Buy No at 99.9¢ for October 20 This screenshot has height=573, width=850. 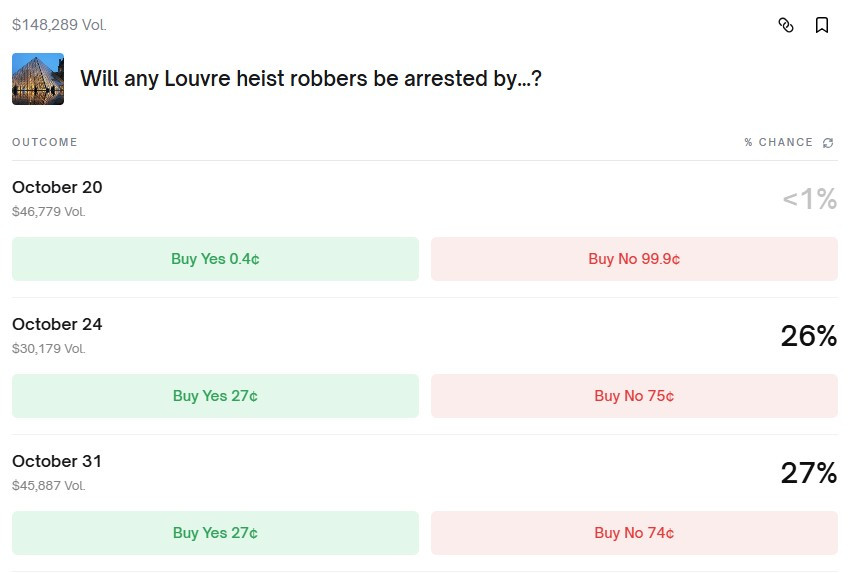click(634, 259)
